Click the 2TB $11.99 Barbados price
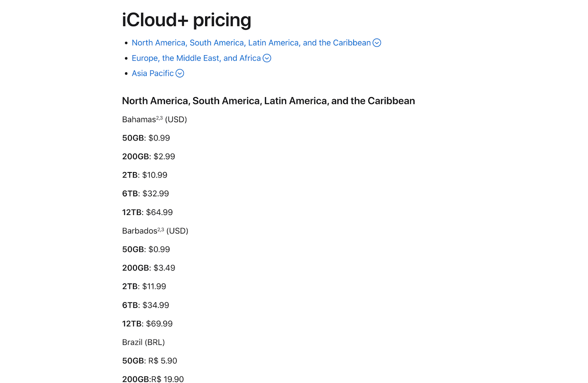Screen dimensions: 588x383 tap(144, 286)
